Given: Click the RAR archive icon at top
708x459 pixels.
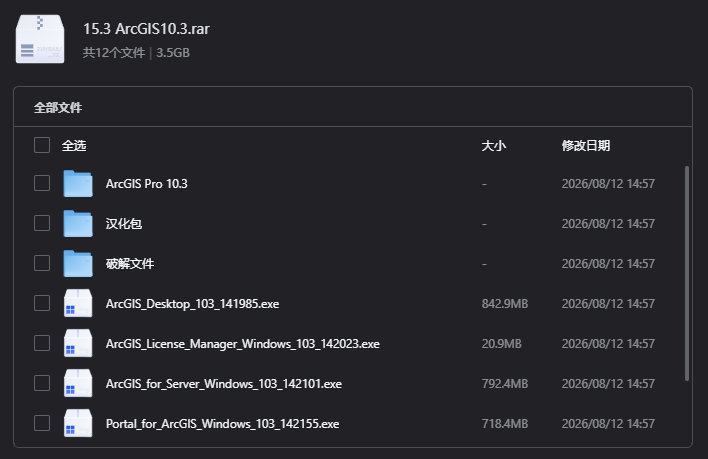Looking at the screenshot, I should 40,39.
